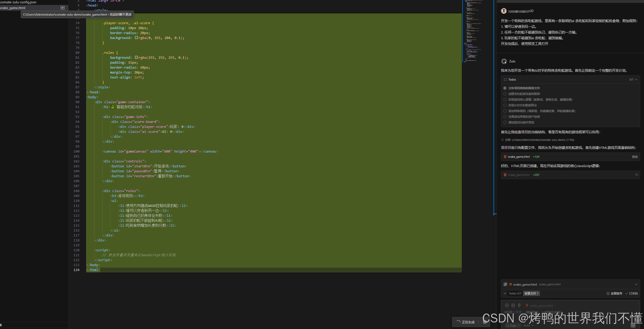The height and width of the screenshot is (329, 644).
Task: Click the image upload icon in chat input
Action: (513, 305)
